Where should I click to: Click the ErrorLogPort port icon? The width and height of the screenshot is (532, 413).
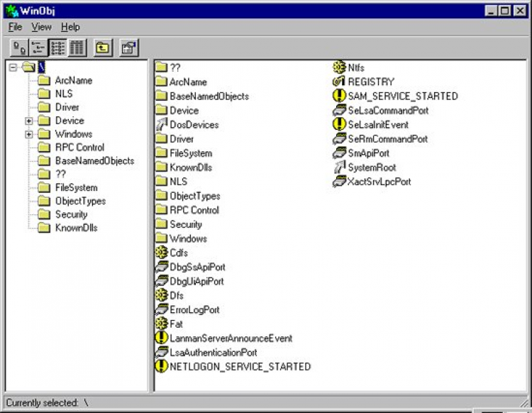(162, 309)
